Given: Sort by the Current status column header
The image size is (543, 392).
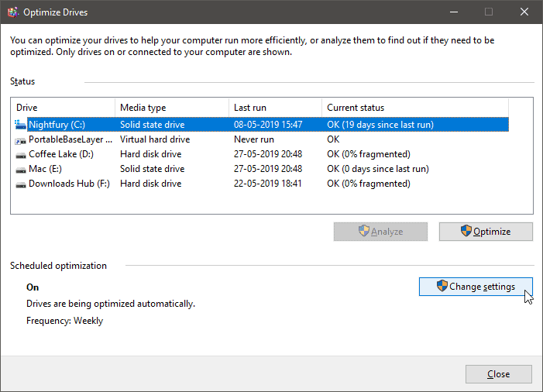Looking at the screenshot, I should click(415, 108).
